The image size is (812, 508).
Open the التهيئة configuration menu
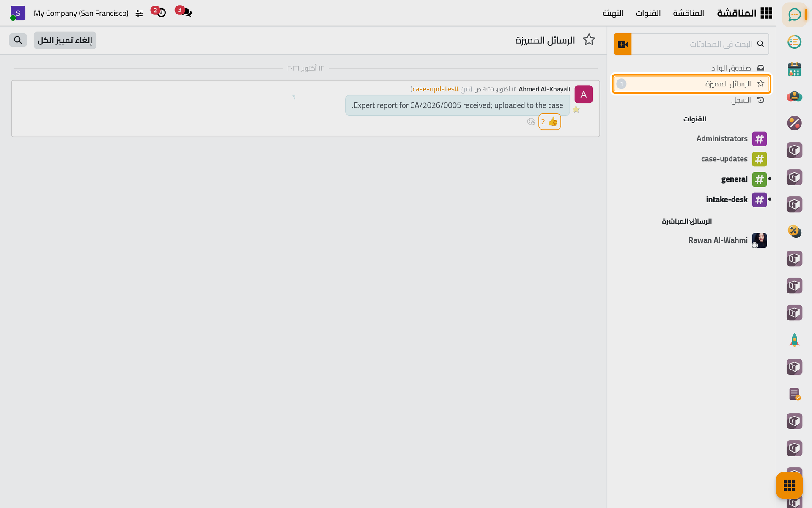[613, 13]
